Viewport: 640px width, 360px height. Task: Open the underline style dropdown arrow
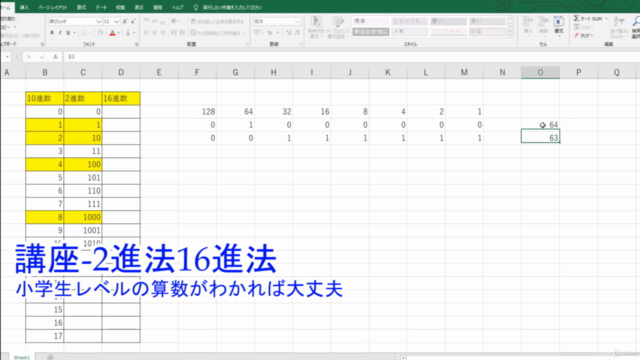pos(74,33)
